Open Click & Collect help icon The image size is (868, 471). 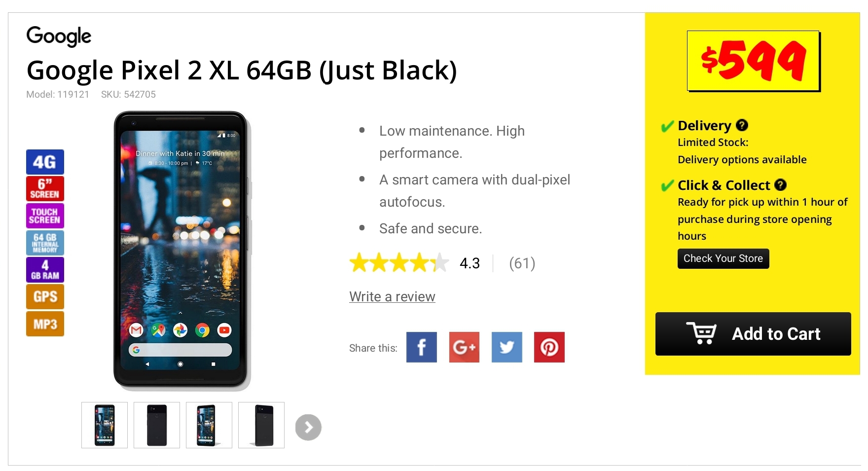point(780,185)
